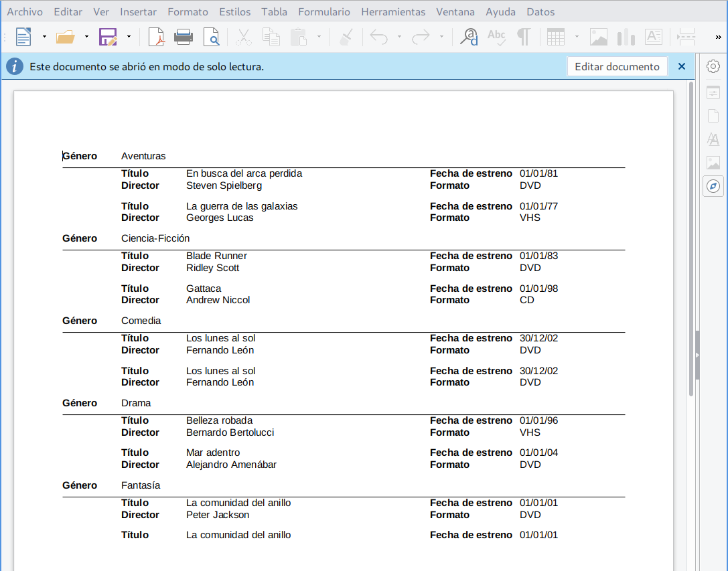Expand the Save options dropdown arrow
The height and width of the screenshot is (571, 728).
(129, 37)
